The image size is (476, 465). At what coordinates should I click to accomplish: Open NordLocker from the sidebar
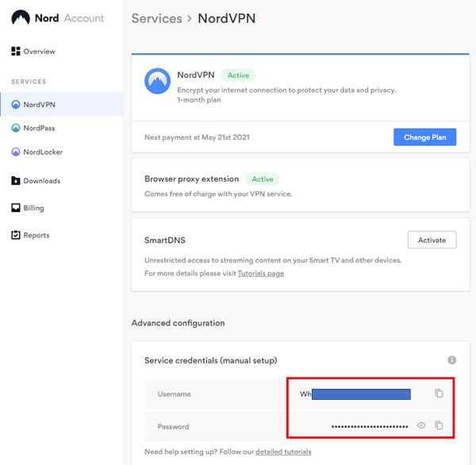tap(37, 152)
